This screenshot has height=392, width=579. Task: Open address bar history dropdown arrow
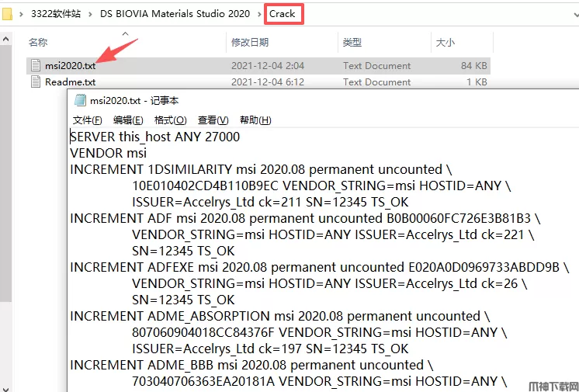coord(576,15)
